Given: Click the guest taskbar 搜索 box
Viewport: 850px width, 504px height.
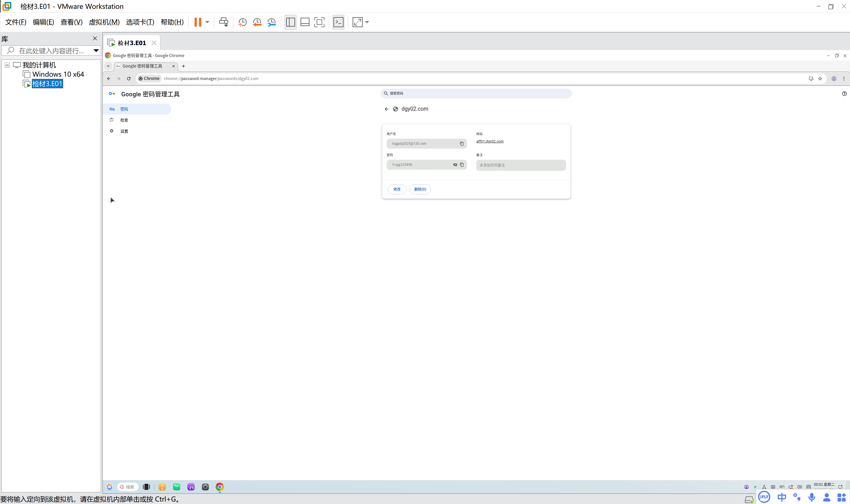Looking at the screenshot, I should [128, 487].
